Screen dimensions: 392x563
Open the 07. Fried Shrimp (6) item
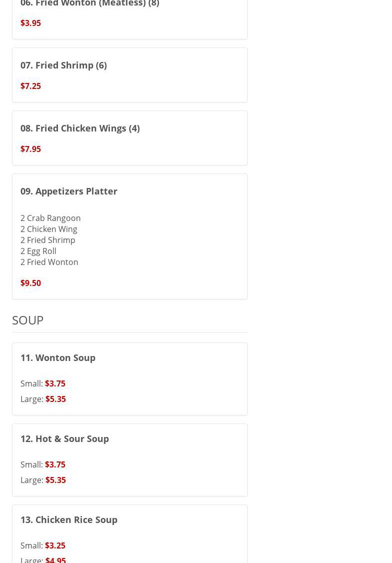(x=63, y=65)
